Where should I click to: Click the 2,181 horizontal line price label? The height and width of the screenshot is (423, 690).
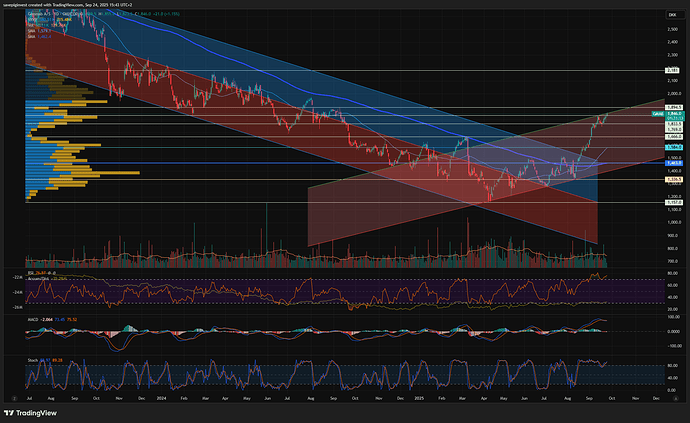click(672, 70)
